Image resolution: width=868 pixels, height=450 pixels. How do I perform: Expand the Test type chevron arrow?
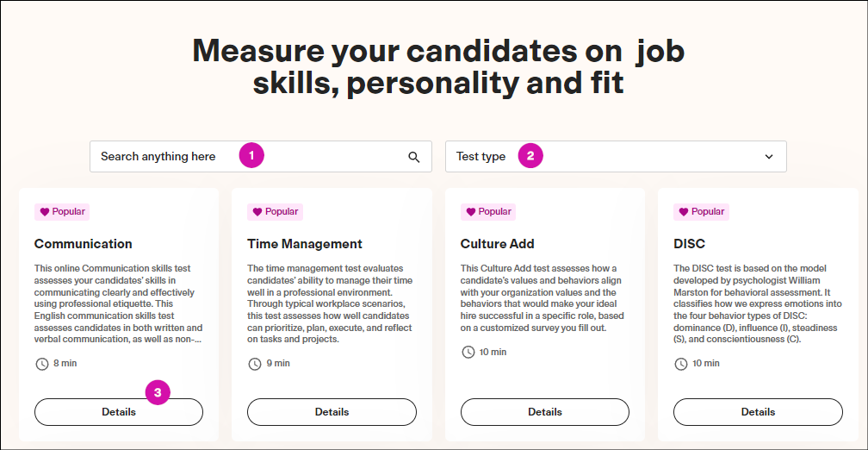[769, 157]
